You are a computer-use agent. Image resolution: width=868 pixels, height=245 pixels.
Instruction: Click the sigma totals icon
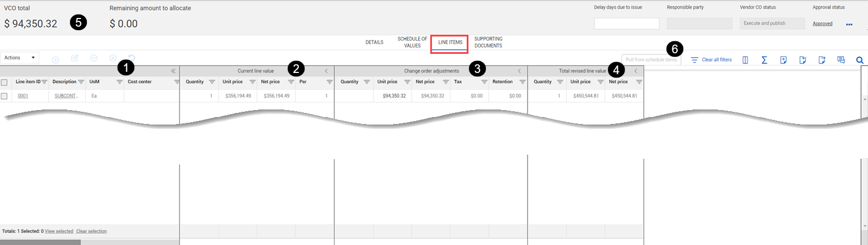[764, 60]
